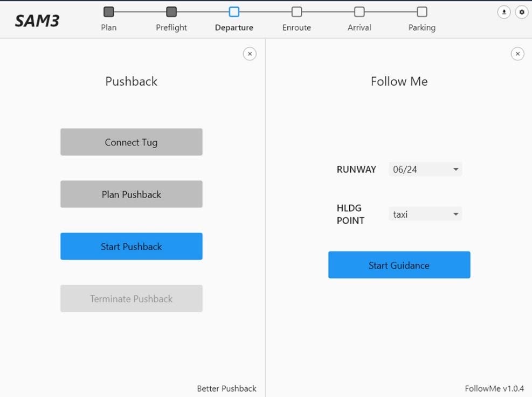Select the Arrival step marker square
This screenshot has height=397, width=532.
(x=360, y=12)
